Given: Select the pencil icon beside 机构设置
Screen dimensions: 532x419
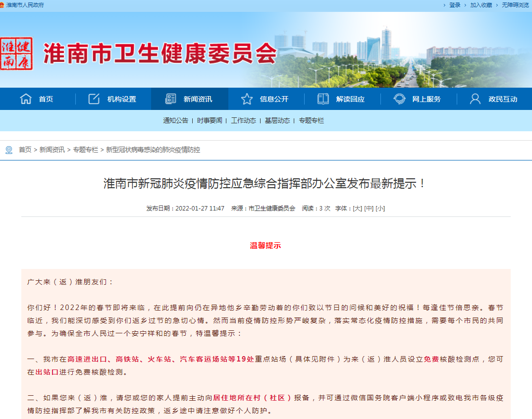Looking at the screenshot, I should click(x=94, y=99).
